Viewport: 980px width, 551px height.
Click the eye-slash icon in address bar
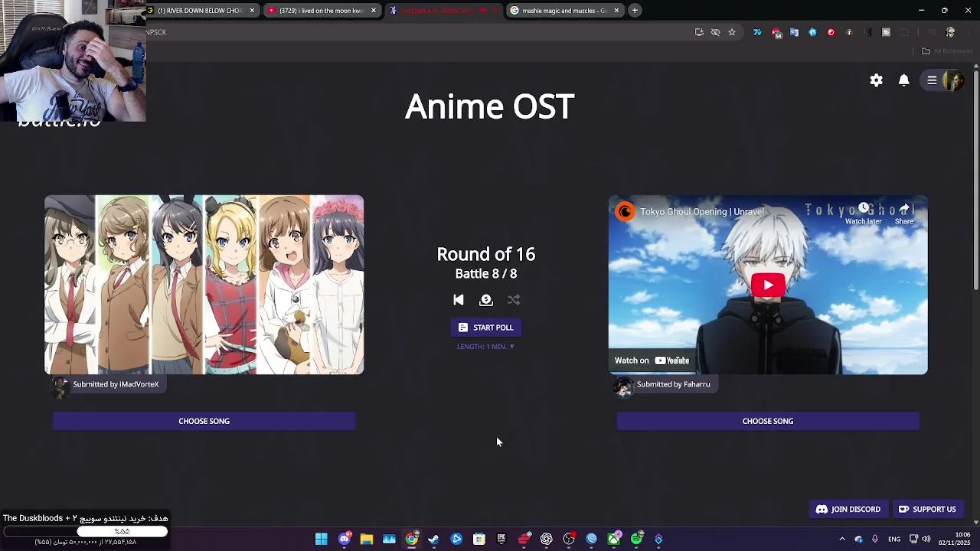click(x=715, y=32)
